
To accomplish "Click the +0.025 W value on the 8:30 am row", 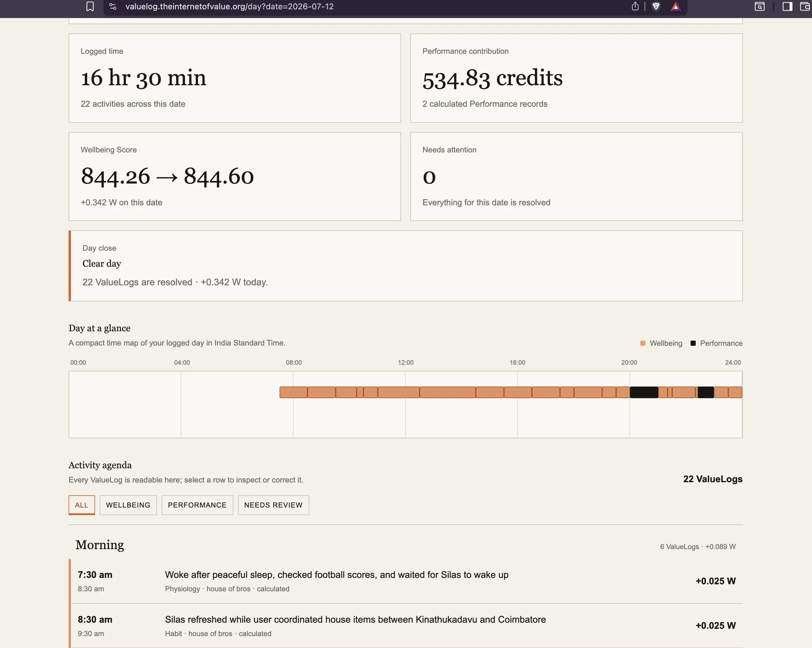I will (716, 626).
